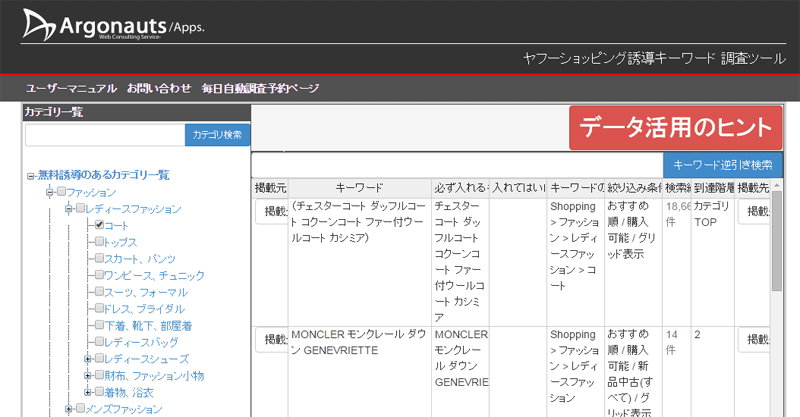Open the レディースバッグ category link
The image size is (800, 417).
pos(141,342)
